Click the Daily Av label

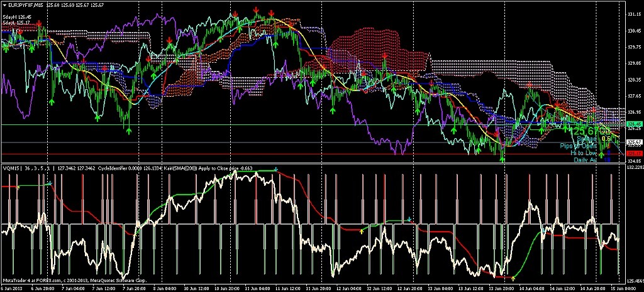[586, 160]
